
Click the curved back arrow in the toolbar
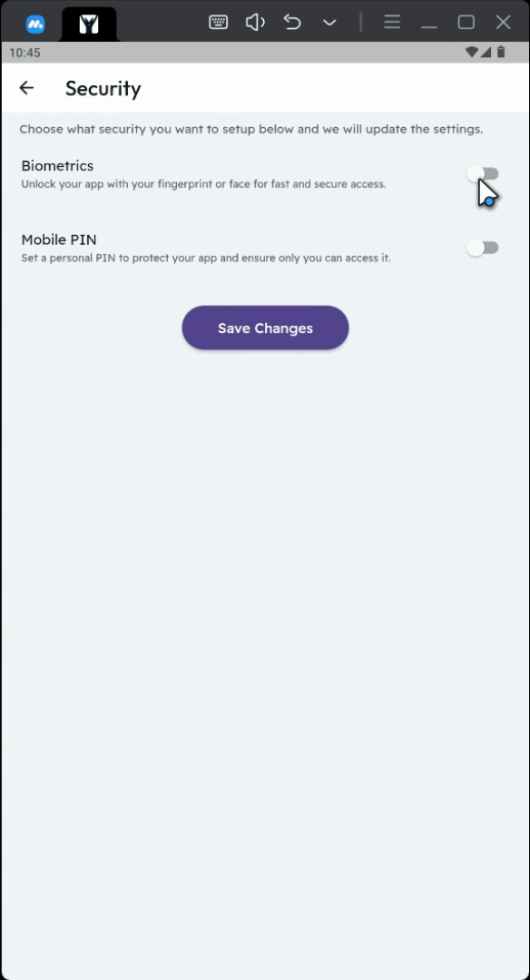coord(292,23)
